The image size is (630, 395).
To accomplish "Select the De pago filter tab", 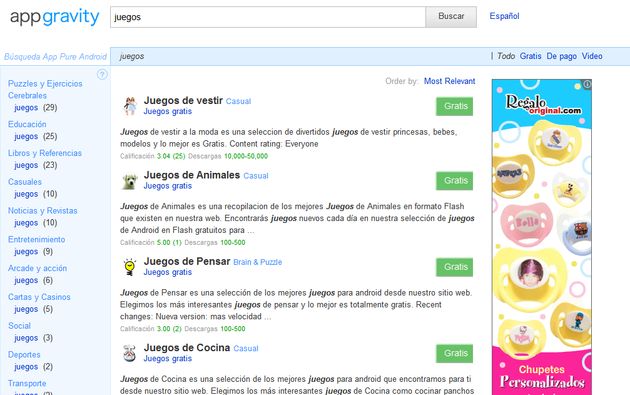I will pyautogui.click(x=561, y=56).
